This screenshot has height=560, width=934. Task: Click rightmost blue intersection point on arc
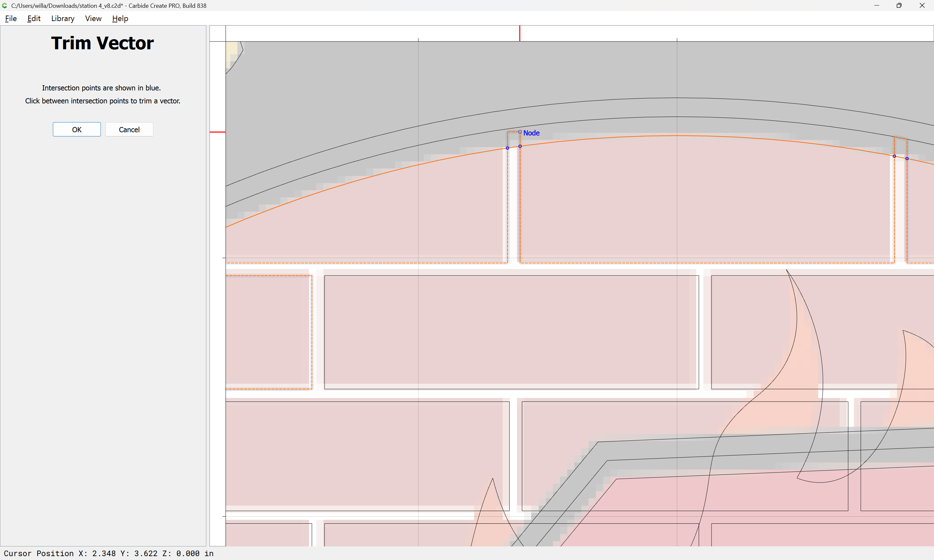(907, 158)
